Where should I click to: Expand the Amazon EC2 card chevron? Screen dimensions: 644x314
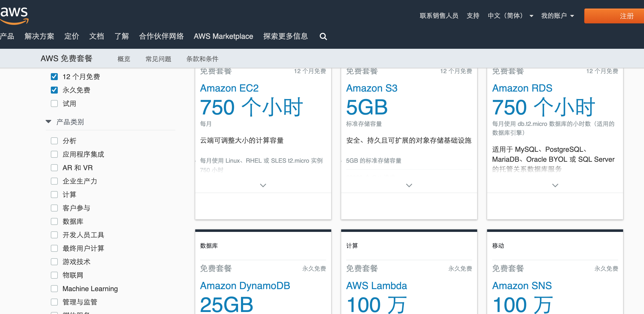[x=263, y=185]
